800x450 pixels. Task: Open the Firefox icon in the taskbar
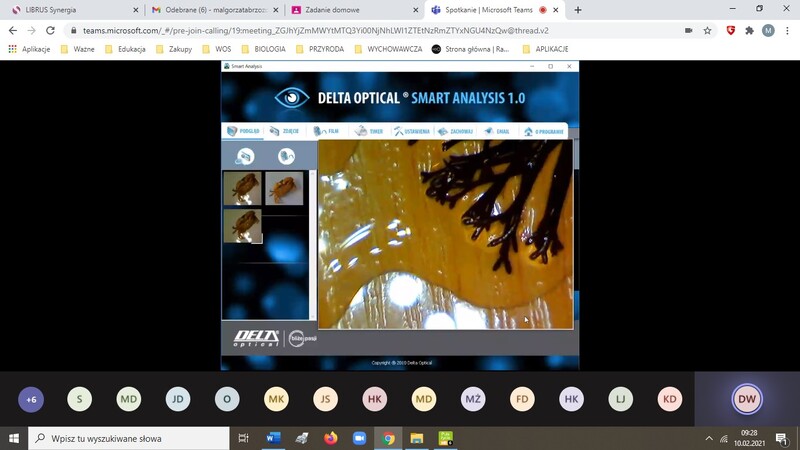click(331, 438)
